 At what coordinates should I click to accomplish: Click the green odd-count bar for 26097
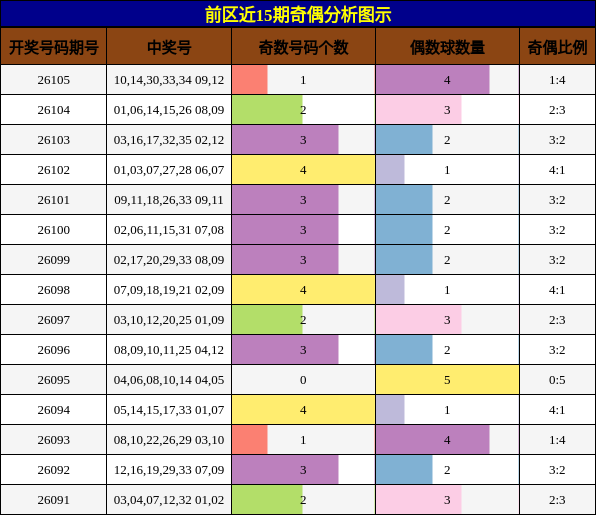267,320
